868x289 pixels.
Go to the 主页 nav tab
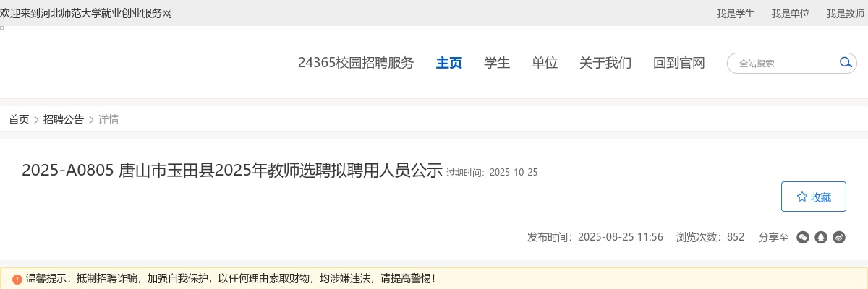tap(449, 63)
